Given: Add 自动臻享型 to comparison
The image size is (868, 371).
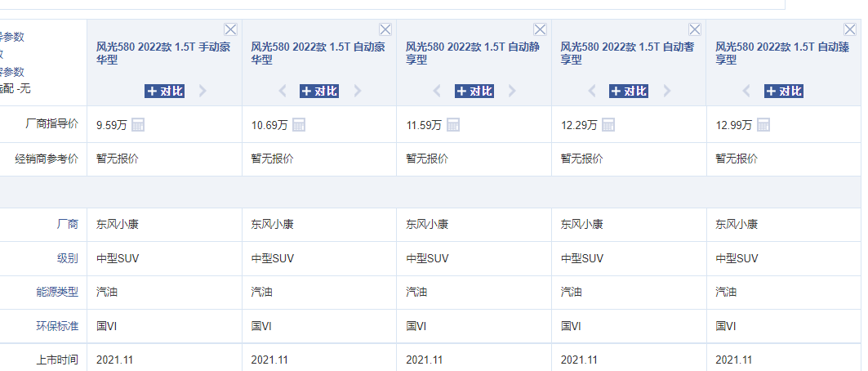Looking at the screenshot, I should point(784,92).
